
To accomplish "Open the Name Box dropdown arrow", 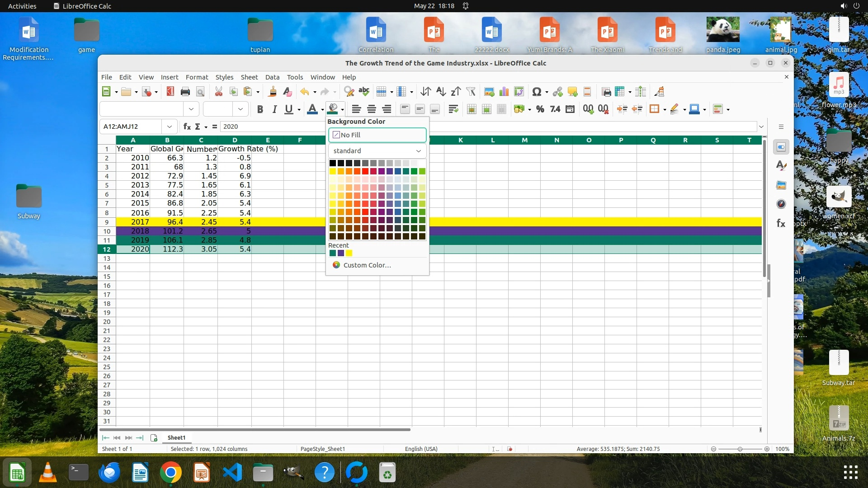I will click(x=169, y=127).
